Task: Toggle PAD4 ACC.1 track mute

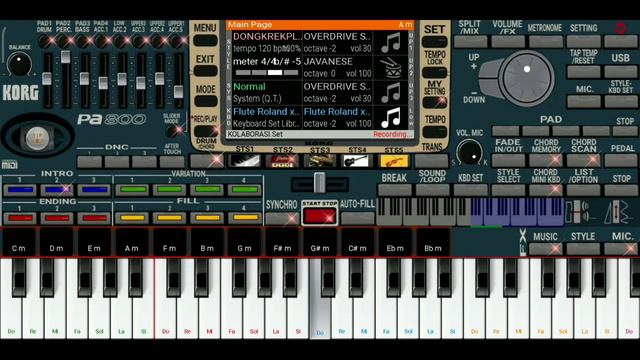Action: [x=102, y=41]
